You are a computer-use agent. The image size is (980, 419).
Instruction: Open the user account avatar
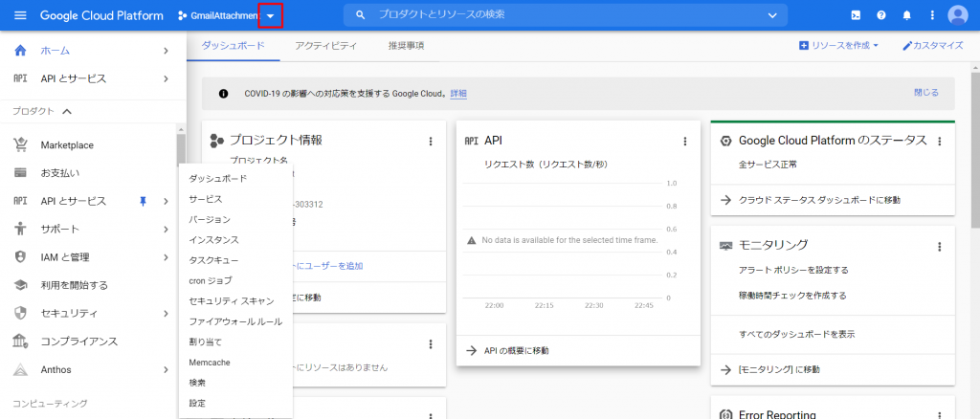[957, 15]
